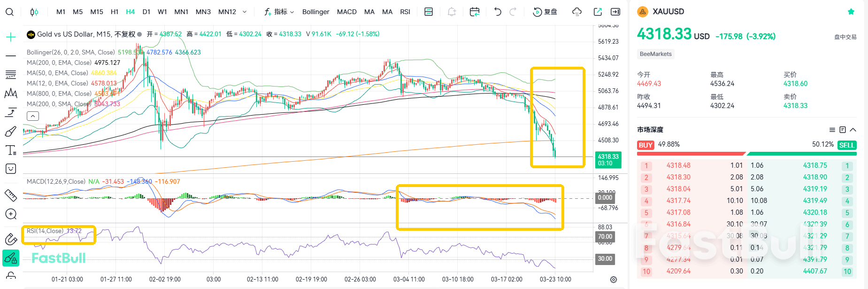Open the emoji sticker tool

click(11, 169)
